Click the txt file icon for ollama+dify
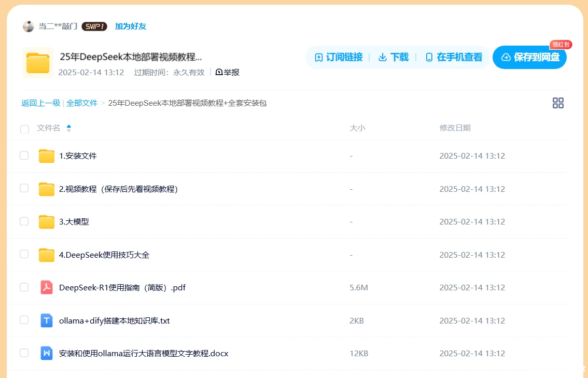588x378 pixels. (47, 320)
